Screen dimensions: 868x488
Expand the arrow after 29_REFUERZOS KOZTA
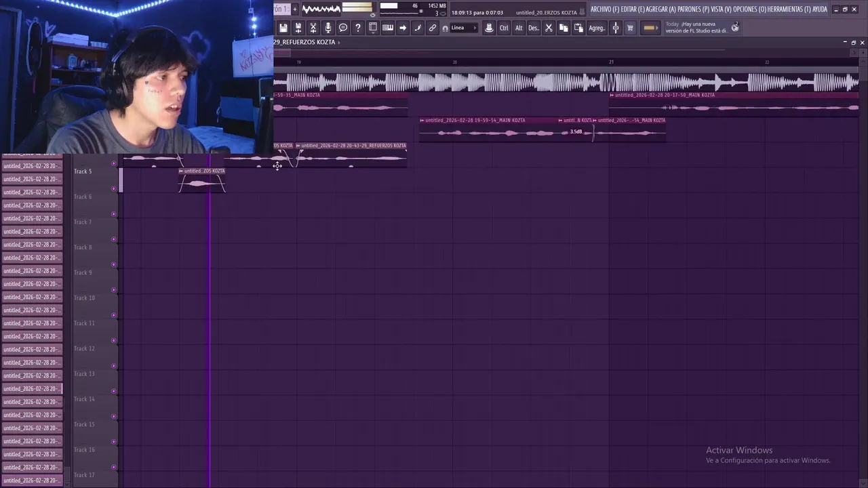point(339,42)
